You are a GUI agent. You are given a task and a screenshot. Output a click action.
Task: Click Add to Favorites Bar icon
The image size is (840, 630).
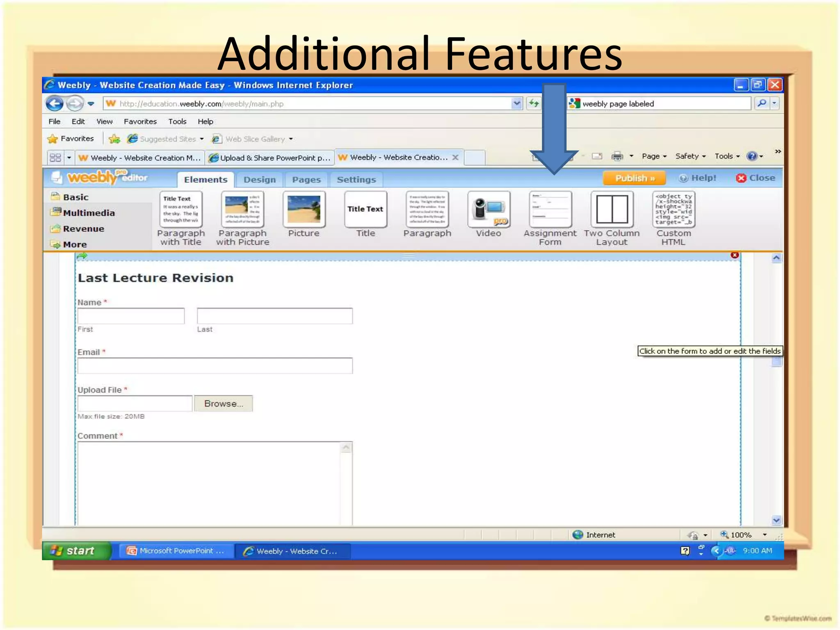[x=114, y=139]
